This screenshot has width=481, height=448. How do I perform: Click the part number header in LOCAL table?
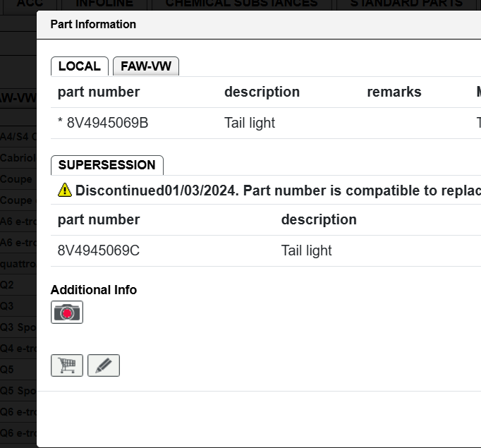pyautogui.click(x=99, y=92)
